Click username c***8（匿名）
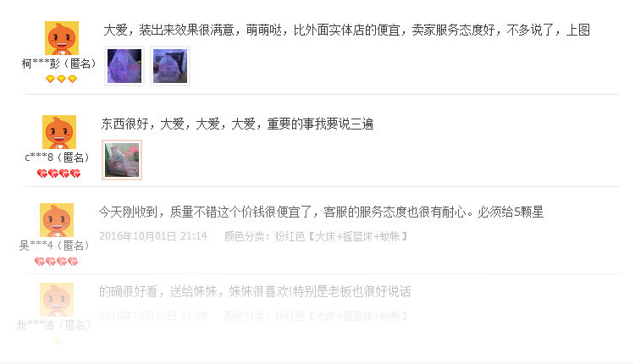 tap(57, 157)
